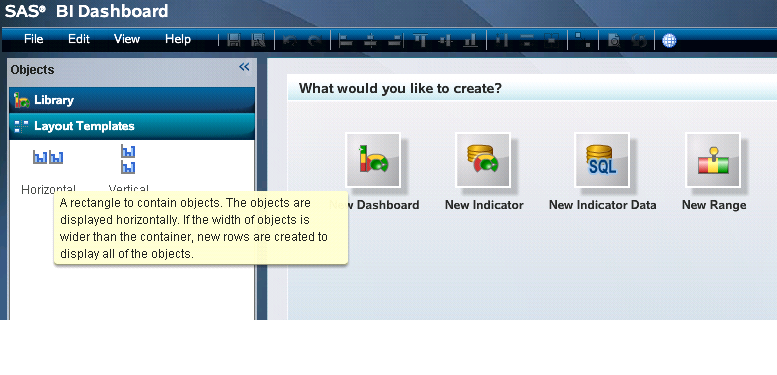This screenshot has width=777, height=375.
Task: Collapse the Objects panel with double chevron
Action: coord(244,67)
